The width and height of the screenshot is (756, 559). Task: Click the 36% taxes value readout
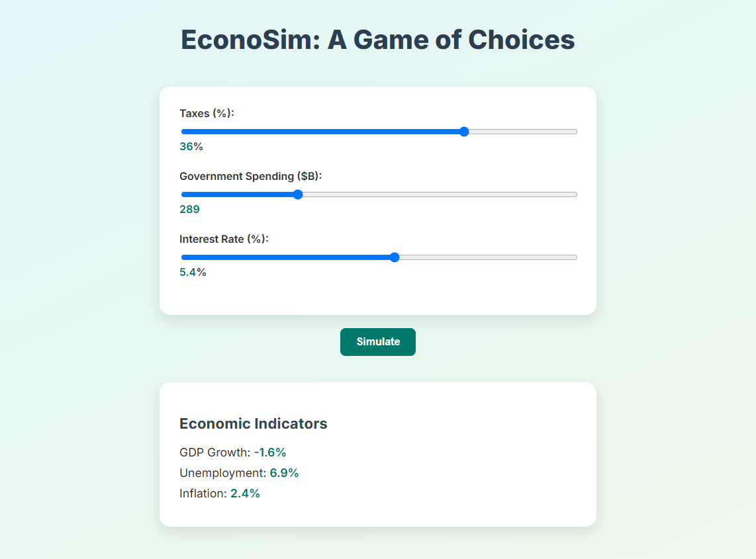191,146
